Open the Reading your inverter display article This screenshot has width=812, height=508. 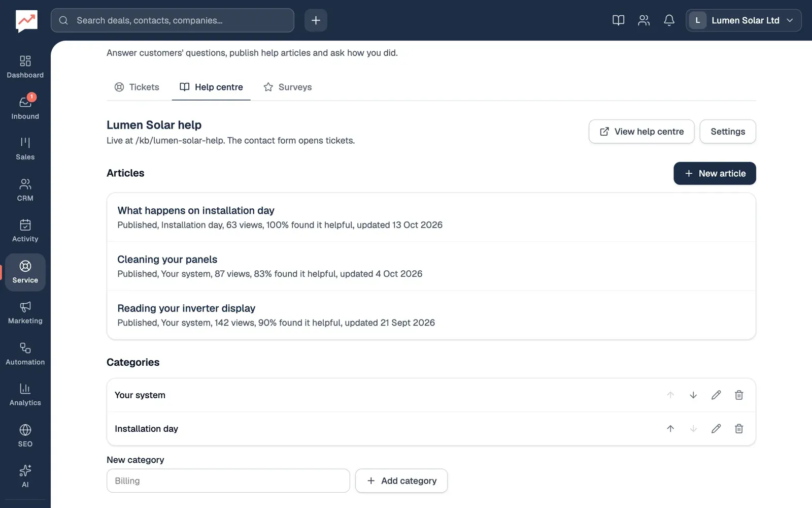[x=431, y=315]
